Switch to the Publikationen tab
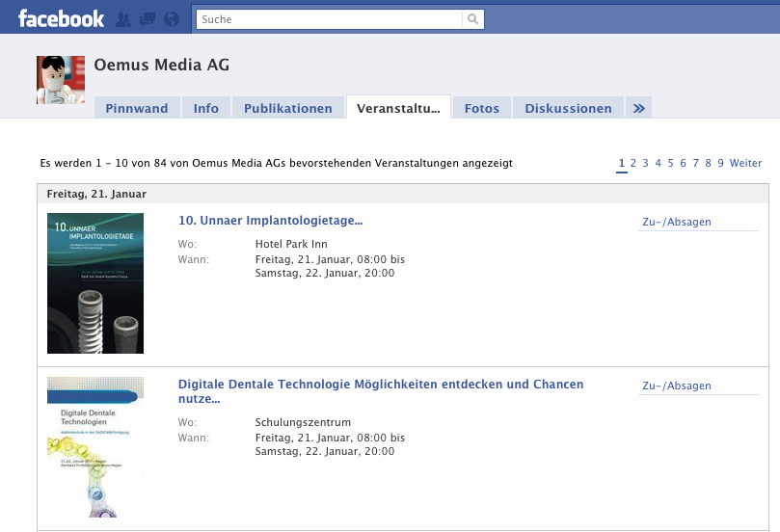 288,108
